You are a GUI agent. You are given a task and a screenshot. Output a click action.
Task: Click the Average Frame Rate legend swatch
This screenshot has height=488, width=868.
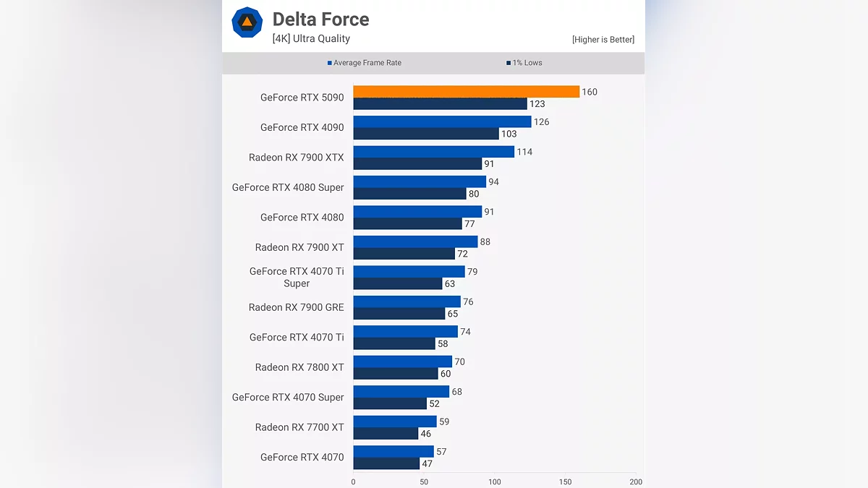click(330, 63)
